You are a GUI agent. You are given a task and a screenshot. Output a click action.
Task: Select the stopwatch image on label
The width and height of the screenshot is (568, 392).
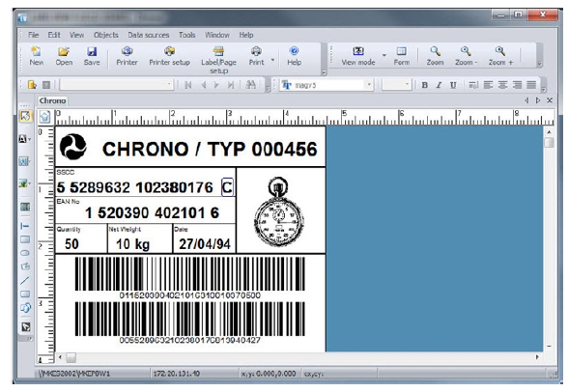[278, 211]
